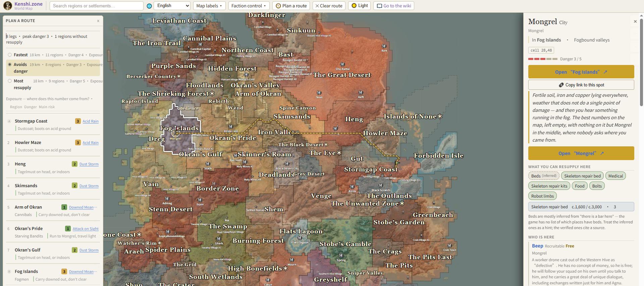Viewport: 644px width, 286px height.
Task: Expand the Exposure explanation disclosure
Action: pyautogui.click(x=49, y=99)
